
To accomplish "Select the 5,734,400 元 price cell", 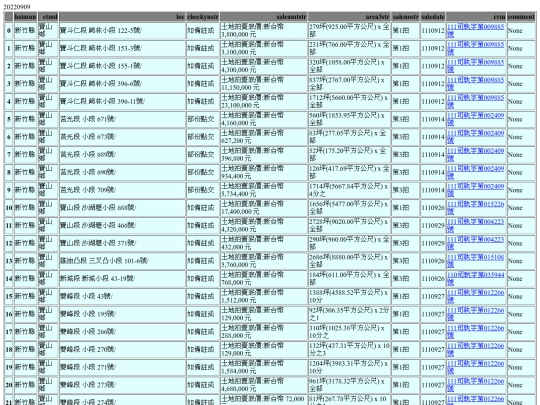I will pos(263,190).
